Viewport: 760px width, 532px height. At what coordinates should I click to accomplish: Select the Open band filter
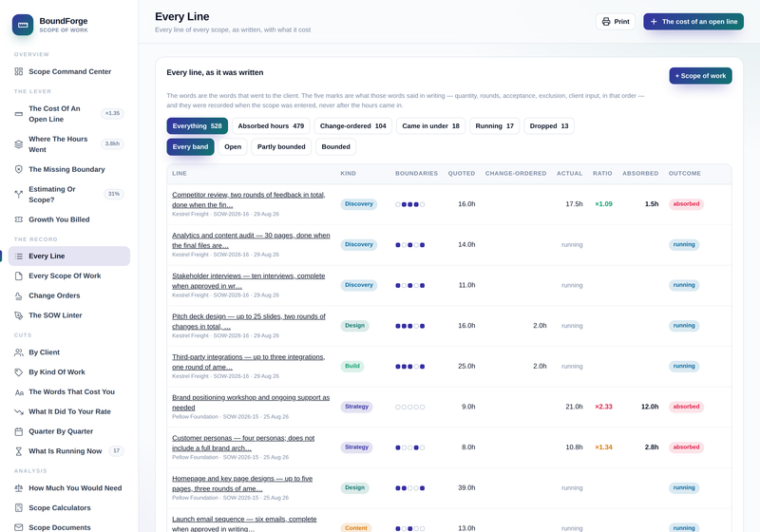tap(233, 147)
